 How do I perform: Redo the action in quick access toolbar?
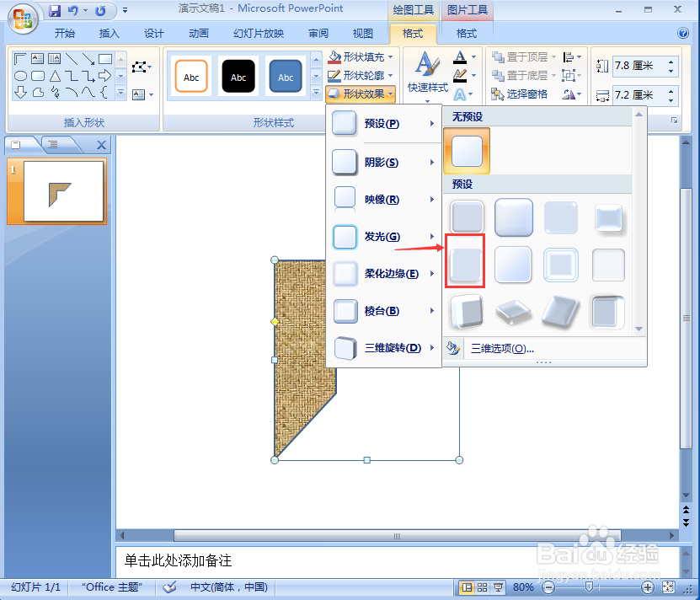(x=100, y=10)
